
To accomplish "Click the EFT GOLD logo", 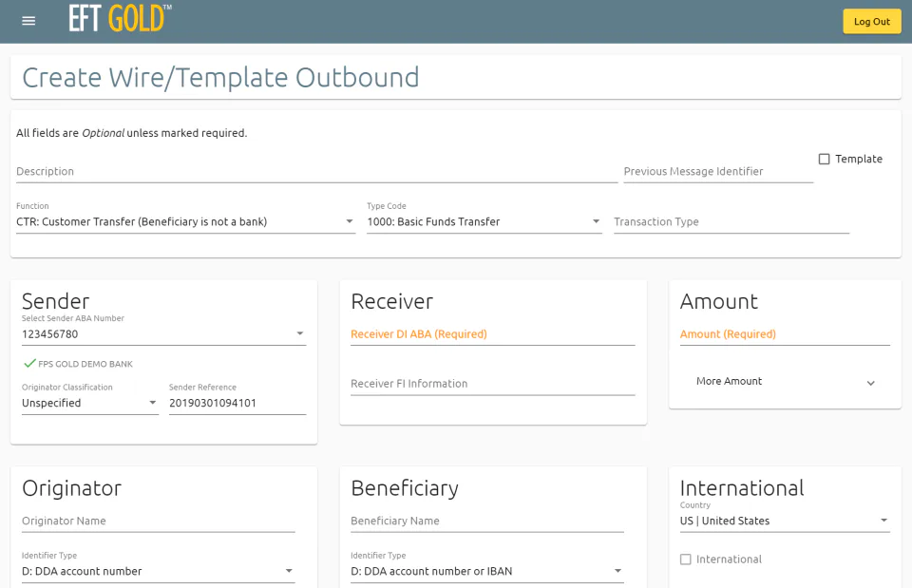I will [x=120, y=18].
